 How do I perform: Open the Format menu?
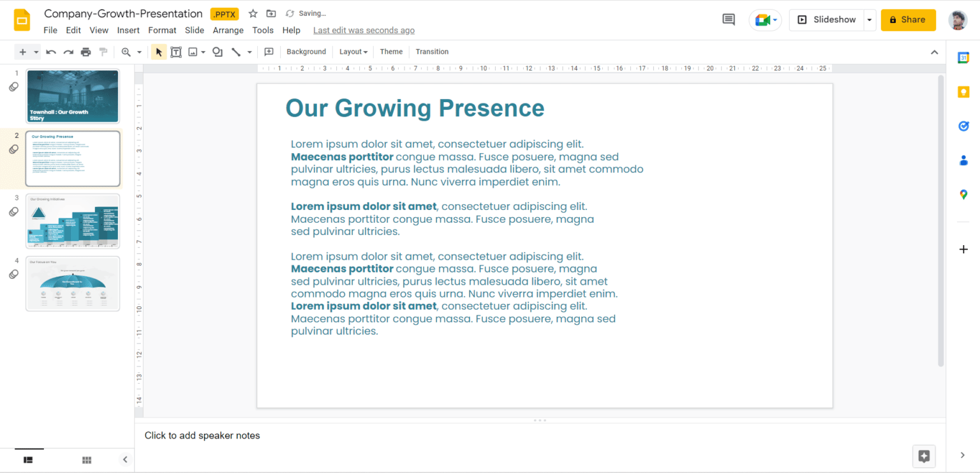[162, 30]
